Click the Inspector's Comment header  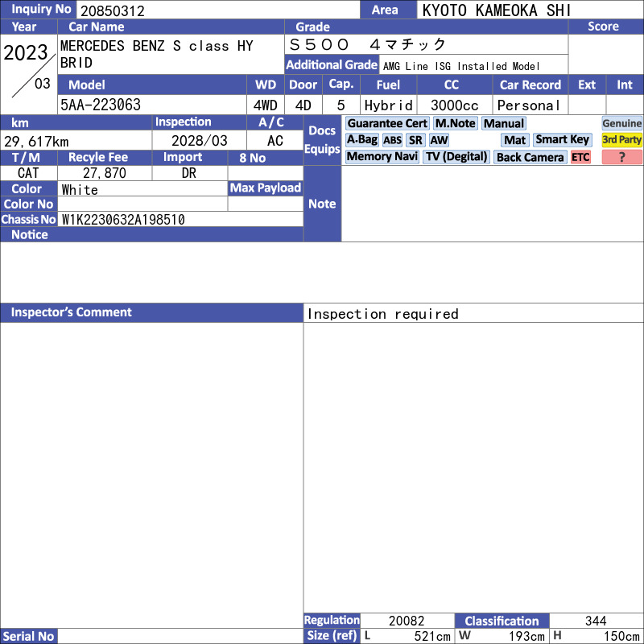click(x=151, y=312)
